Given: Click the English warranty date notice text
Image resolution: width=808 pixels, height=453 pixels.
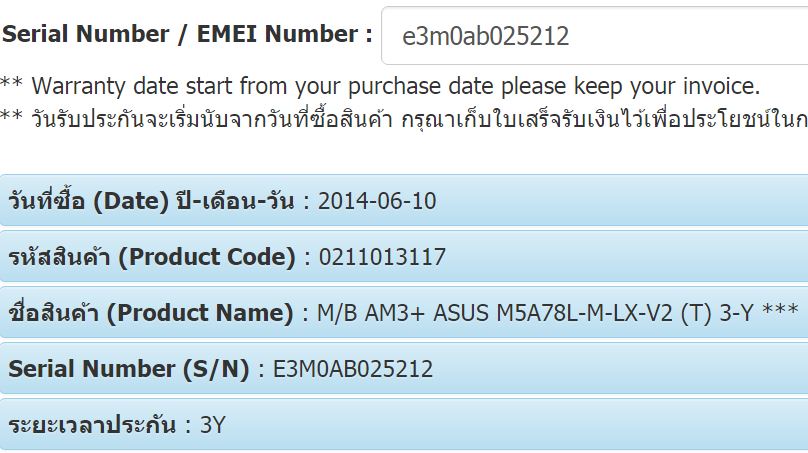Looking at the screenshot, I should pyautogui.click(x=380, y=86).
